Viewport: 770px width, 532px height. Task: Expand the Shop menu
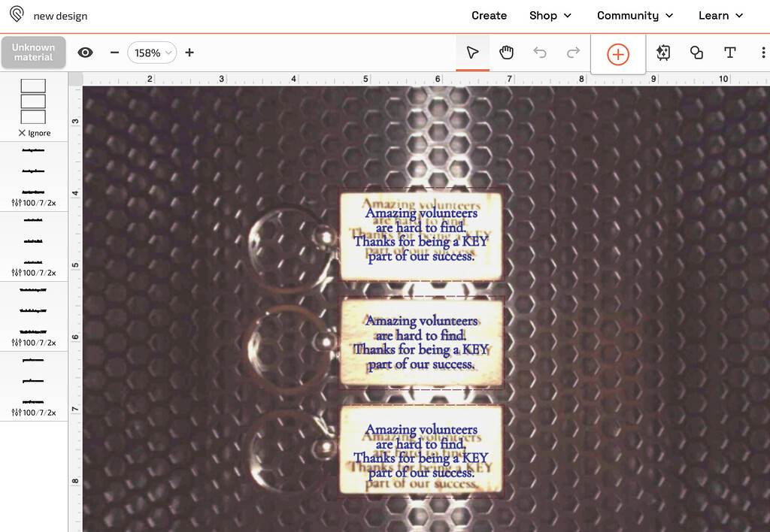pos(550,15)
